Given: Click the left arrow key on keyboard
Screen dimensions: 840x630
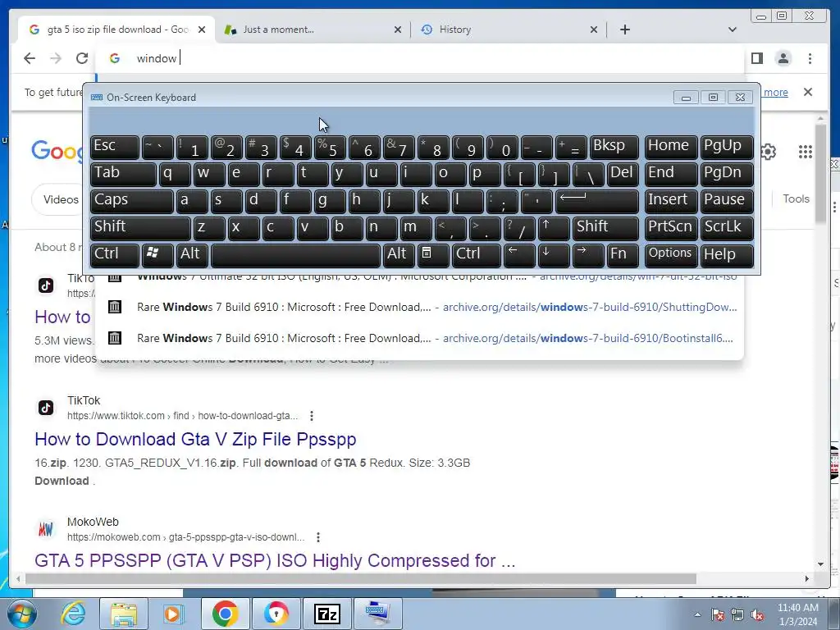Looking at the screenshot, I should click(519, 255).
